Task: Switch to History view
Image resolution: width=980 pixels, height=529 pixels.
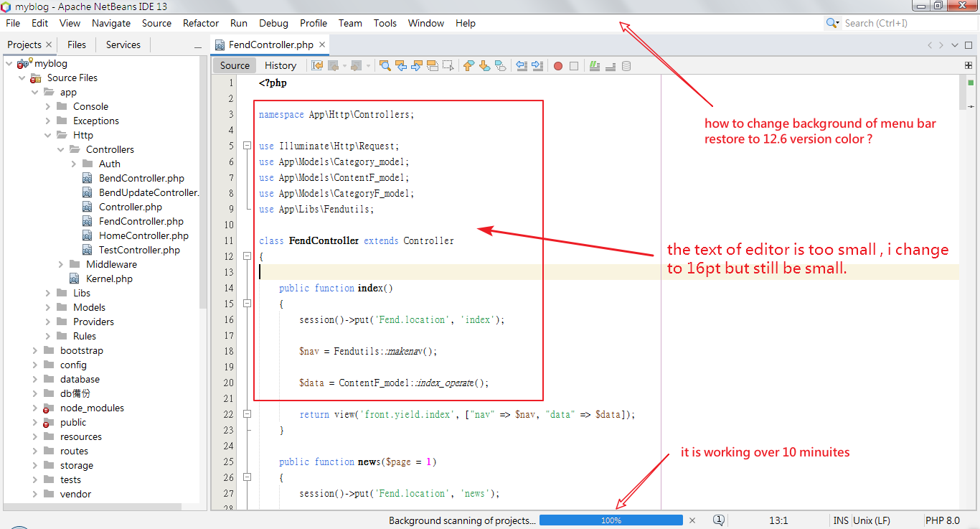Action: 281,65
